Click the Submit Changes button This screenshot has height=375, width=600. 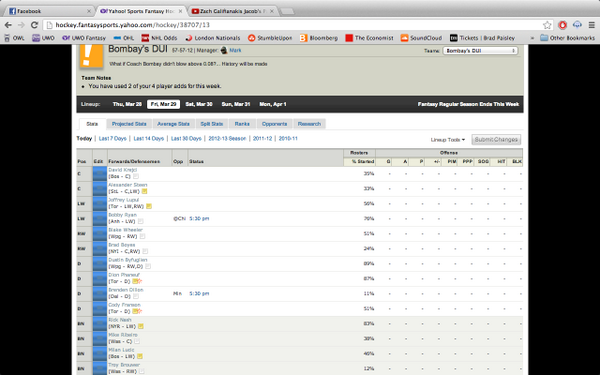click(496, 140)
